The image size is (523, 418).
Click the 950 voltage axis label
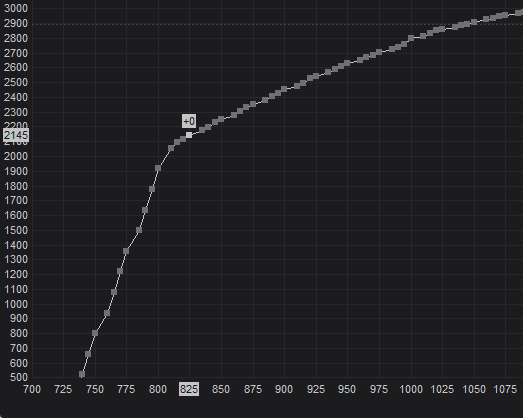click(347, 389)
